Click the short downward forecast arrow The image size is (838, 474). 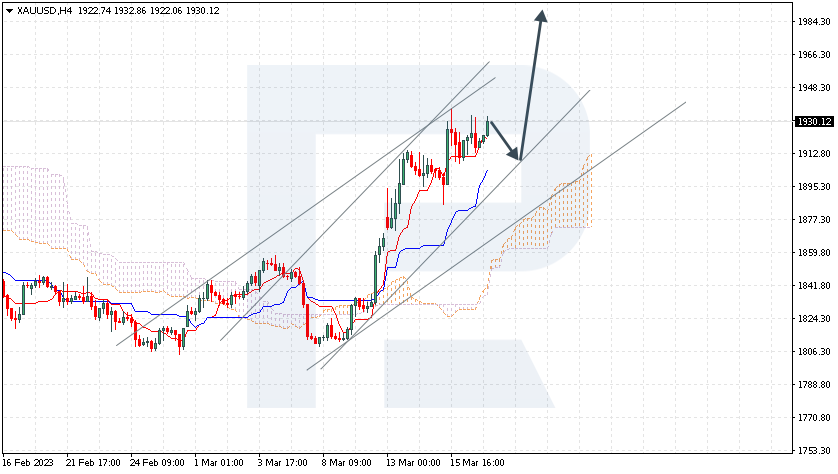505,141
